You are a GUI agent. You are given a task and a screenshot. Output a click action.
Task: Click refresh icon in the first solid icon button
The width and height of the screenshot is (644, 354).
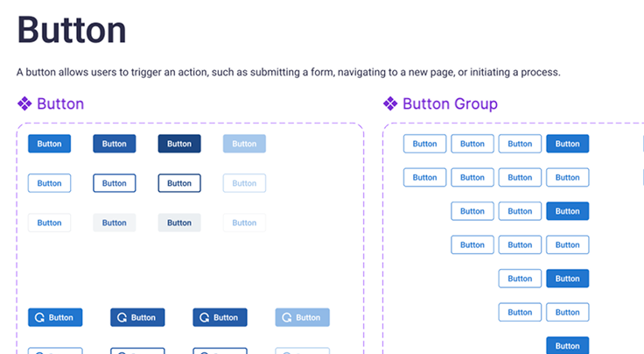[40, 317]
